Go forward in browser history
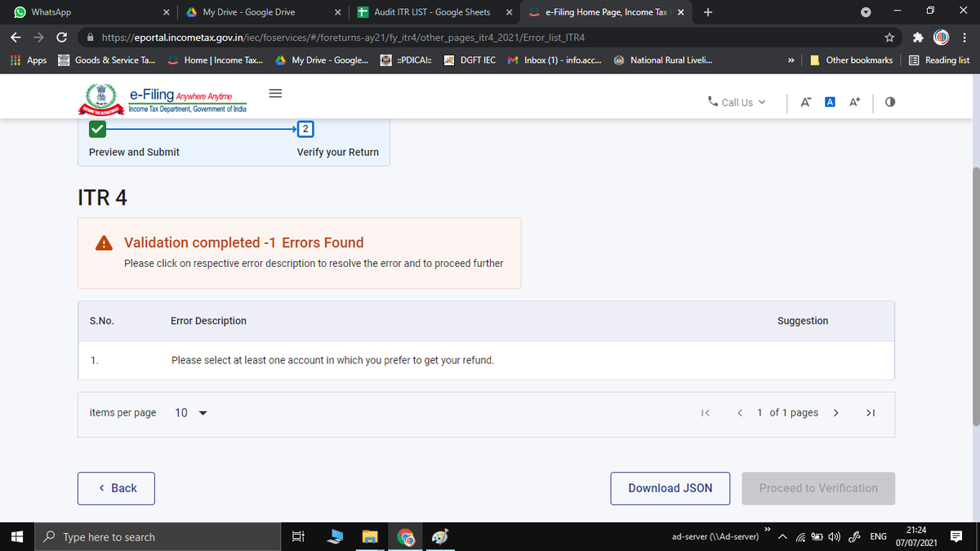 click(x=38, y=38)
